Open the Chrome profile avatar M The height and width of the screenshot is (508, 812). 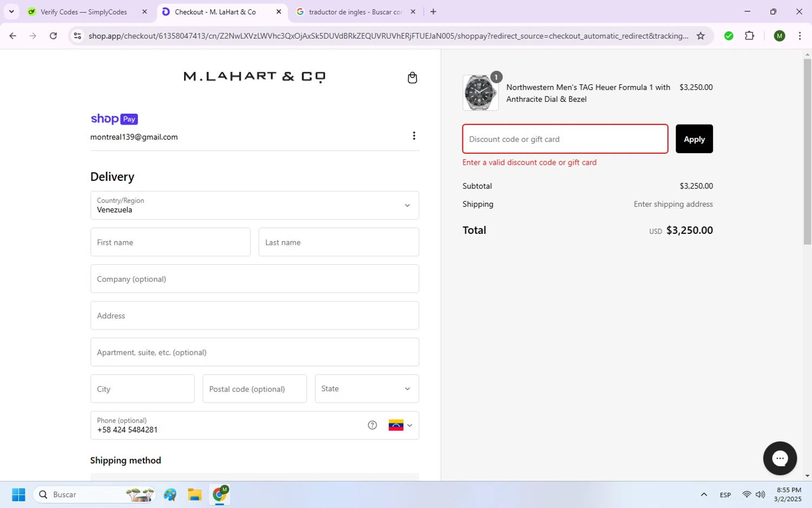pos(780,36)
